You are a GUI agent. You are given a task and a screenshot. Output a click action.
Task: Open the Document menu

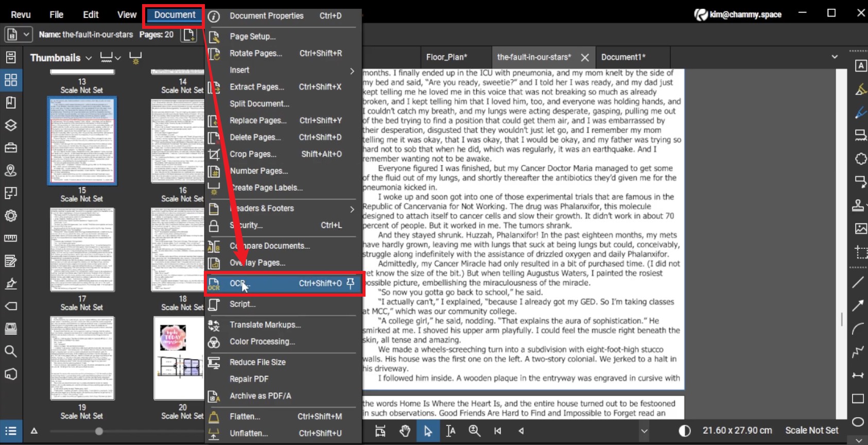click(x=175, y=15)
